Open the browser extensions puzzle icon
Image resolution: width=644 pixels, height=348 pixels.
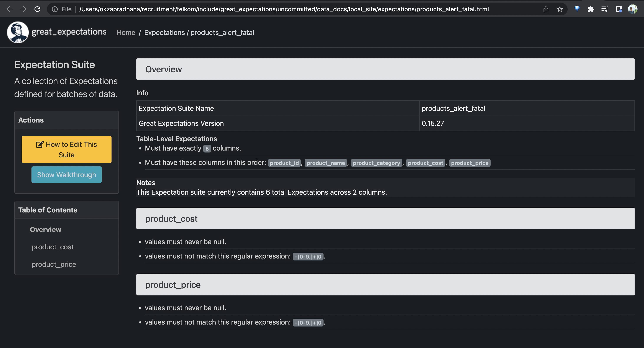591,9
